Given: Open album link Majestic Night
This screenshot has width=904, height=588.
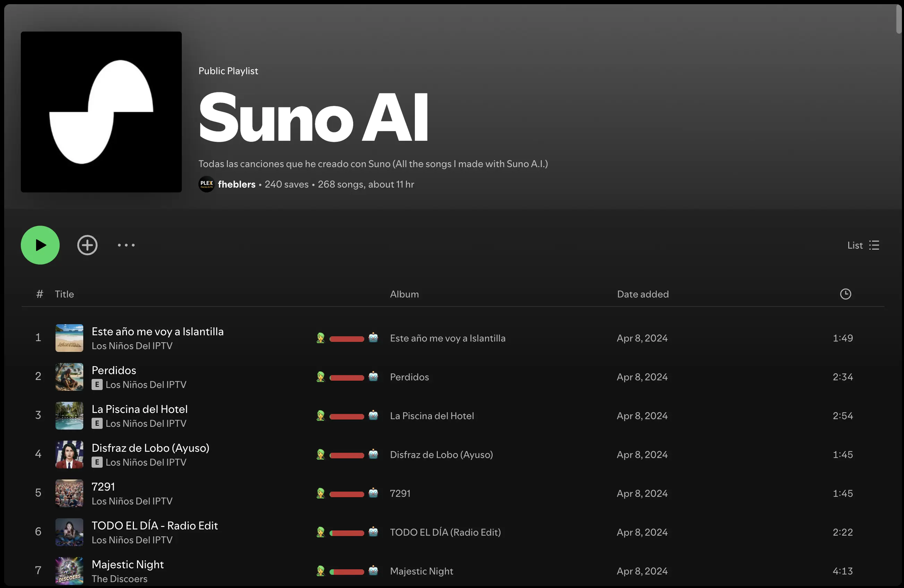Looking at the screenshot, I should pyautogui.click(x=421, y=571).
